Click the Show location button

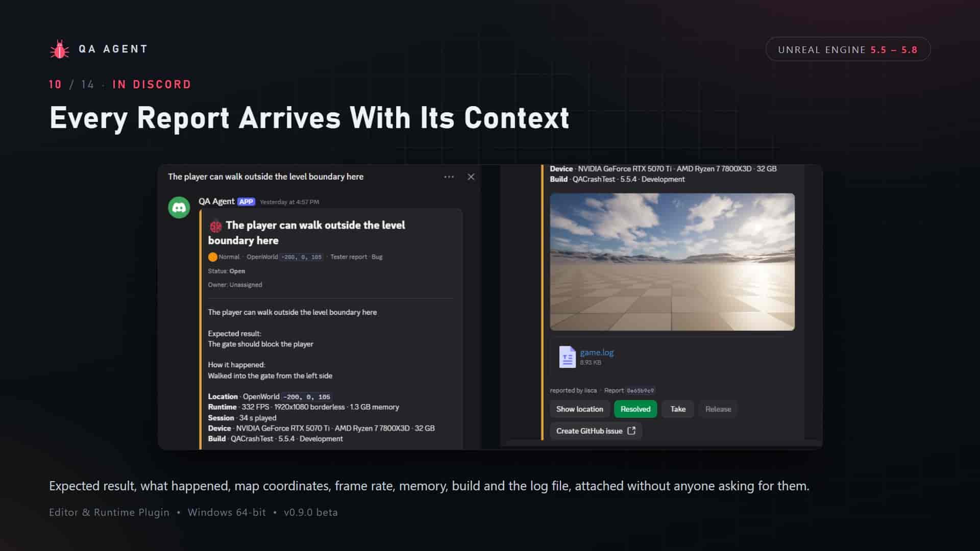[580, 409]
